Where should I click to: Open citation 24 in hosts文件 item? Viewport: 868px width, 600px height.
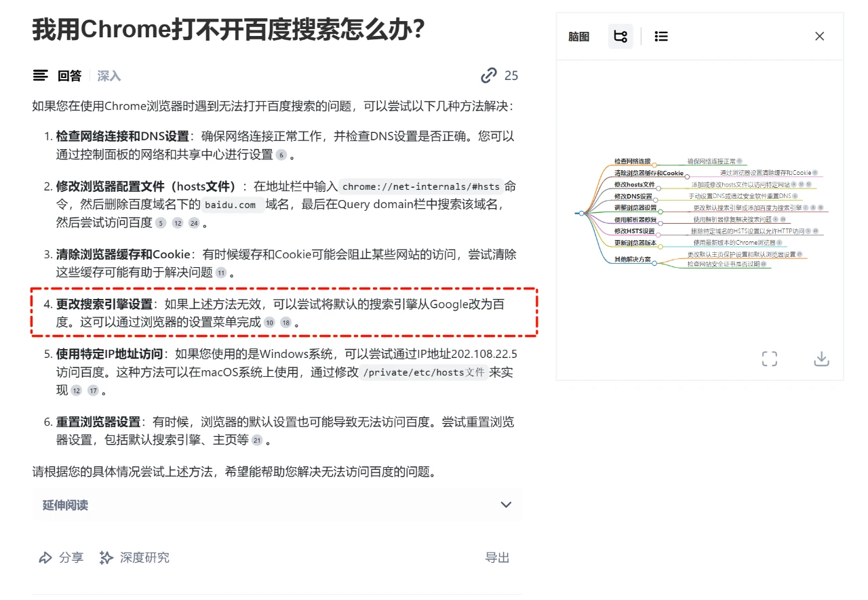(x=194, y=223)
